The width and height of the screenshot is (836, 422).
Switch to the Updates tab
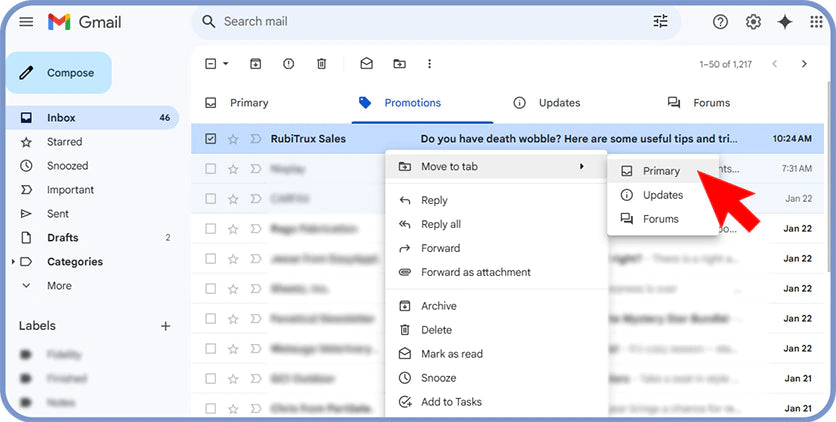click(559, 103)
